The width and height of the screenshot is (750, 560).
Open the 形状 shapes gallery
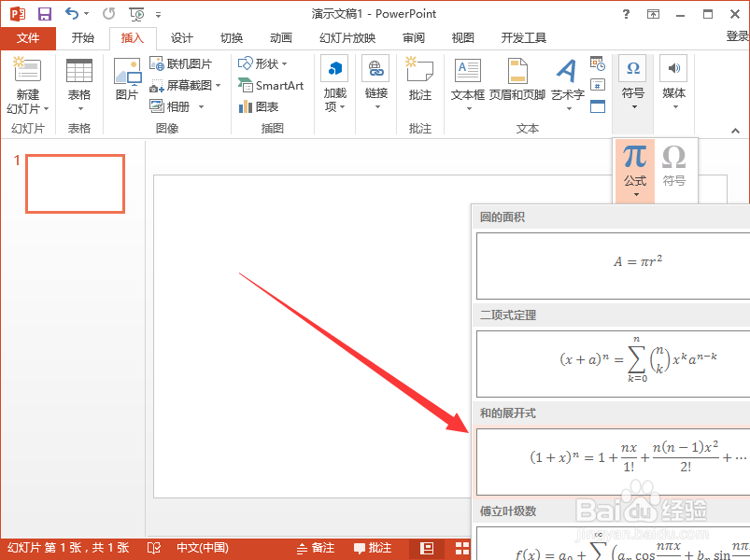(262, 63)
